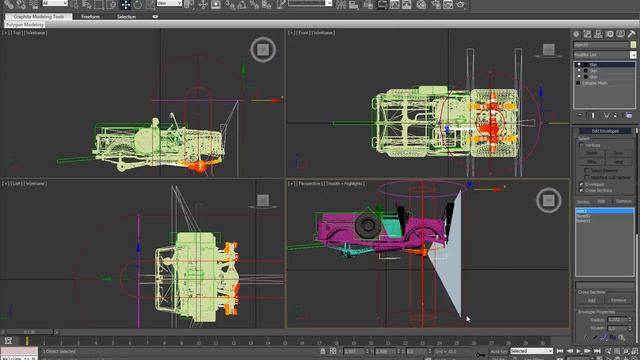Open the selection filter dropdown

tap(55, 3)
